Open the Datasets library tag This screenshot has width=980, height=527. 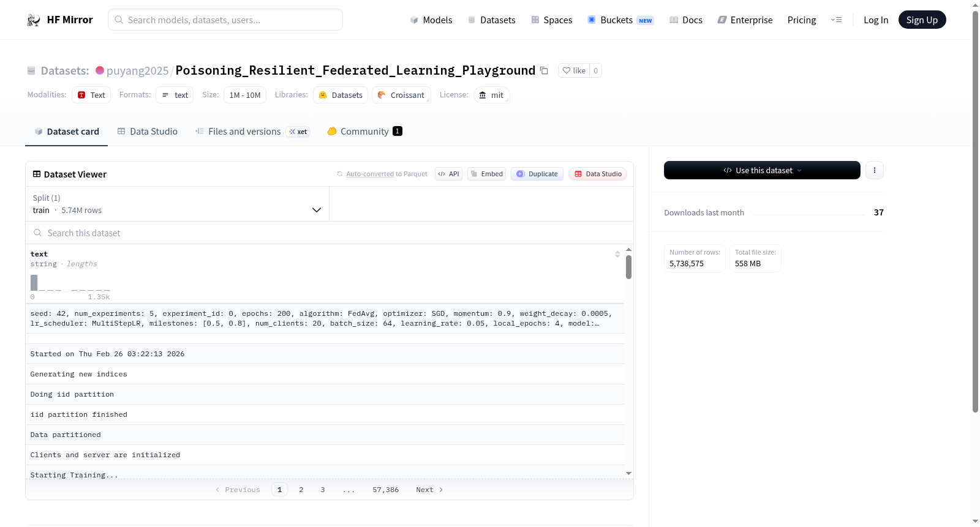(341, 95)
